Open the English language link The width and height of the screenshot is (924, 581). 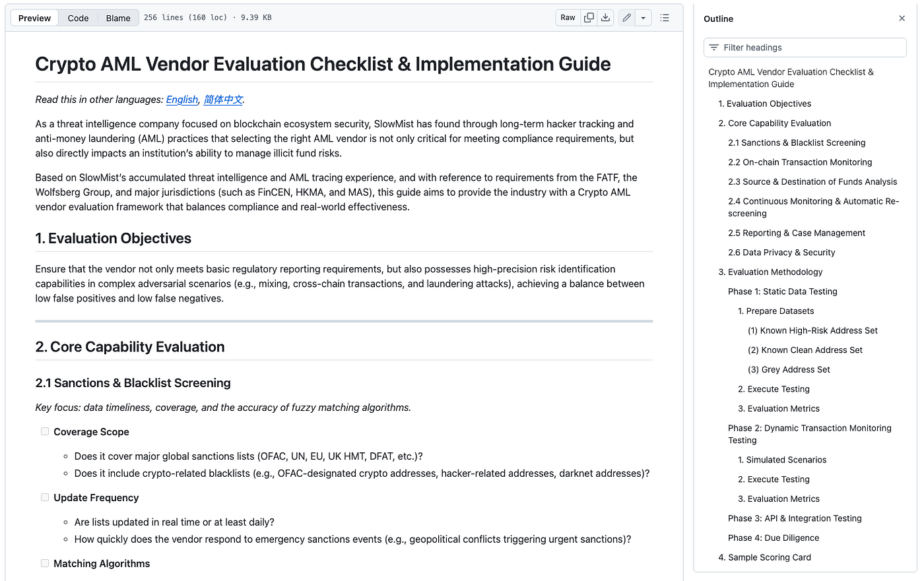coord(182,100)
